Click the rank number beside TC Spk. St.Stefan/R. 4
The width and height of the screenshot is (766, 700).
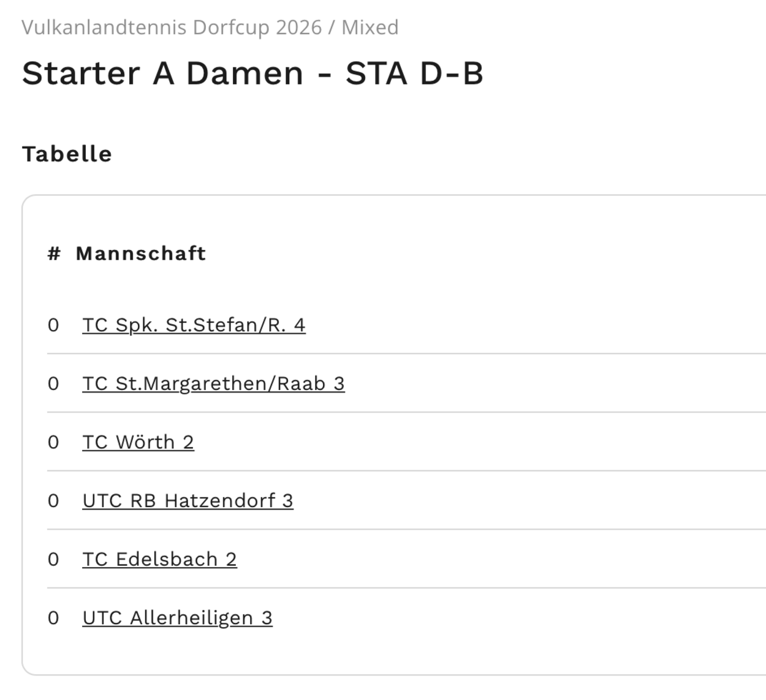(53, 325)
